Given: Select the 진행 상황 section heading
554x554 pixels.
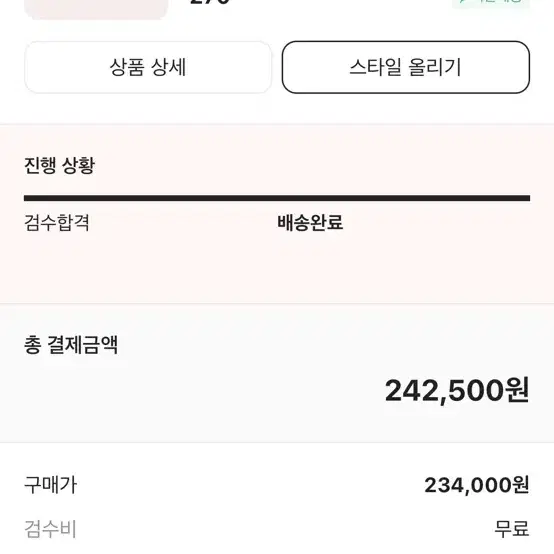Looking at the screenshot, I should click(59, 165).
